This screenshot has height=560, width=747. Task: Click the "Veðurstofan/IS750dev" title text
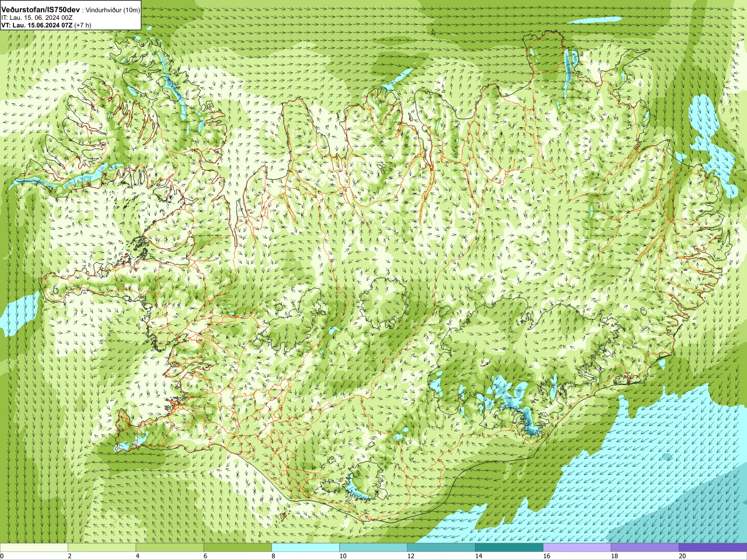[x=41, y=10]
